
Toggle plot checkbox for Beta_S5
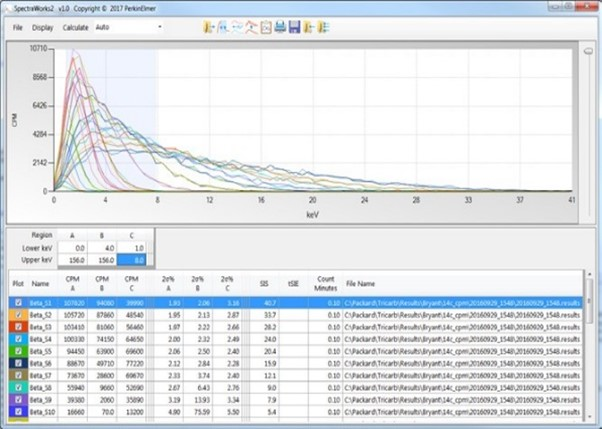point(18,353)
